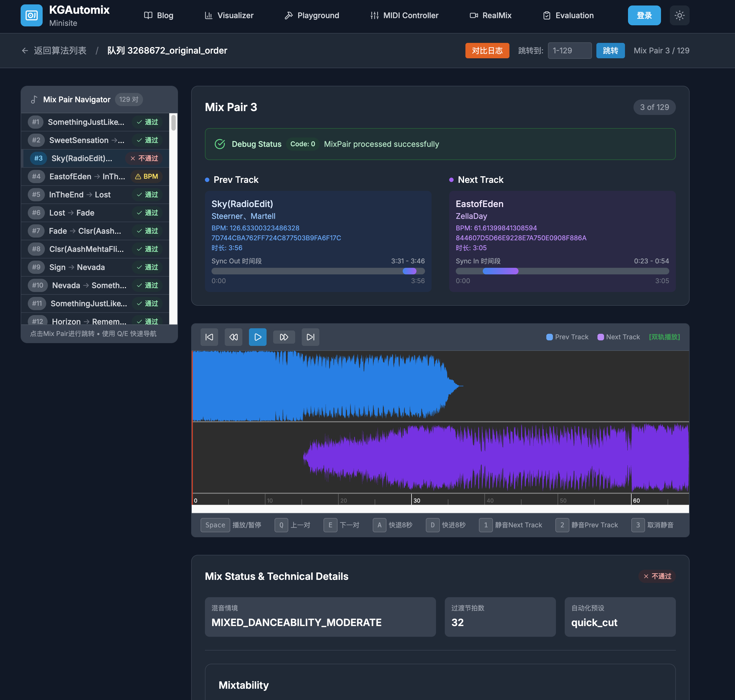Rewind playback 8 seconds
This screenshot has width=735, height=700.
[x=233, y=337]
